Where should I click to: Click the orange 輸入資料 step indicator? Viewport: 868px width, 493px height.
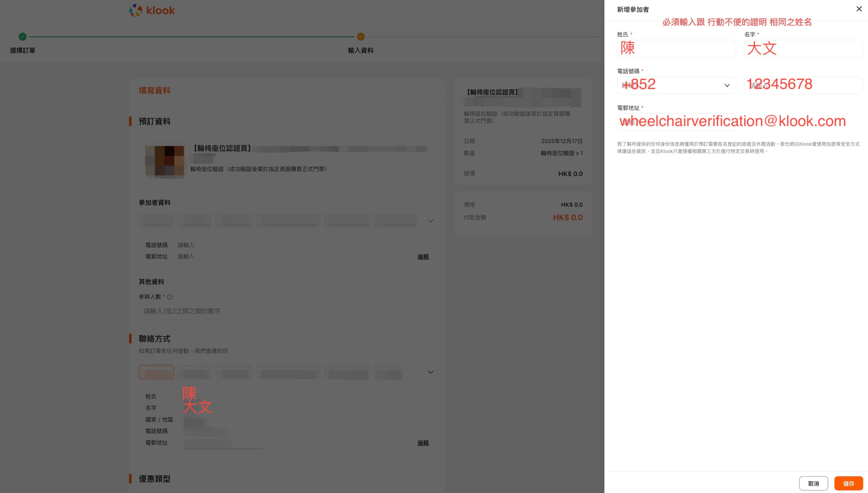pyautogui.click(x=360, y=37)
